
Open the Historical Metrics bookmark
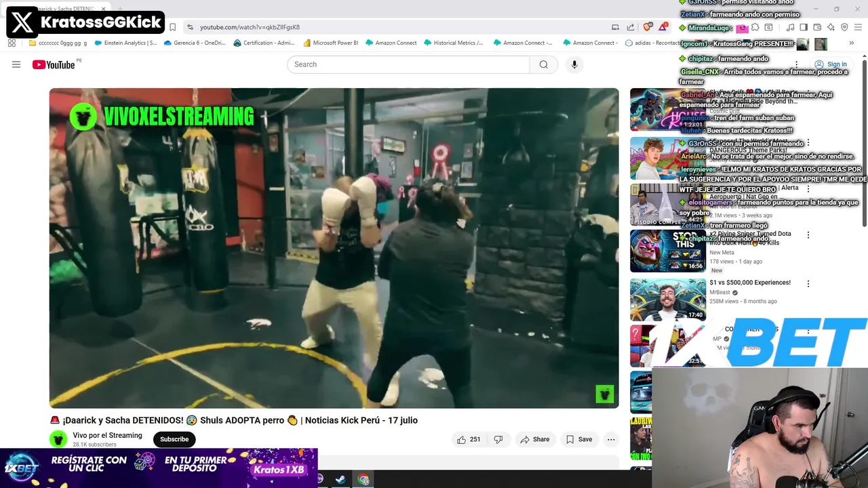pyautogui.click(x=453, y=43)
